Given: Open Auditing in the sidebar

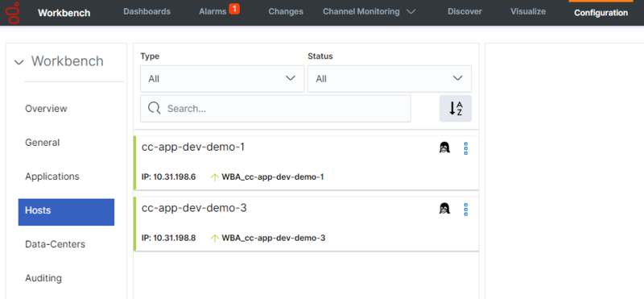Looking at the screenshot, I should [x=43, y=278].
